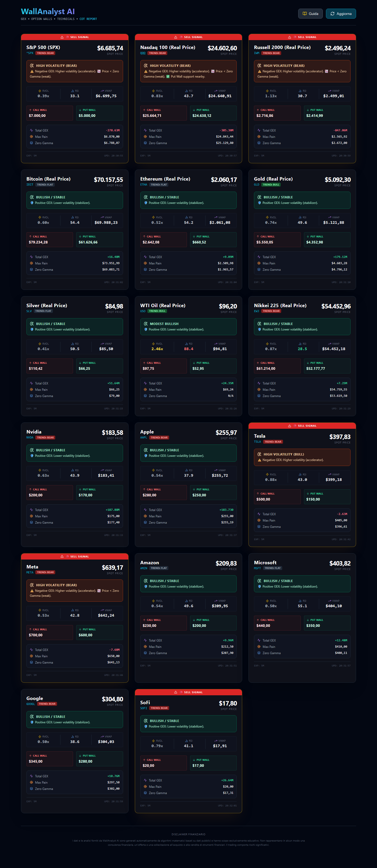Click the Max Pain target icon on Bitcoin card
Image resolution: width=377 pixels, height=868 pixels.
(x=31, y=263)
